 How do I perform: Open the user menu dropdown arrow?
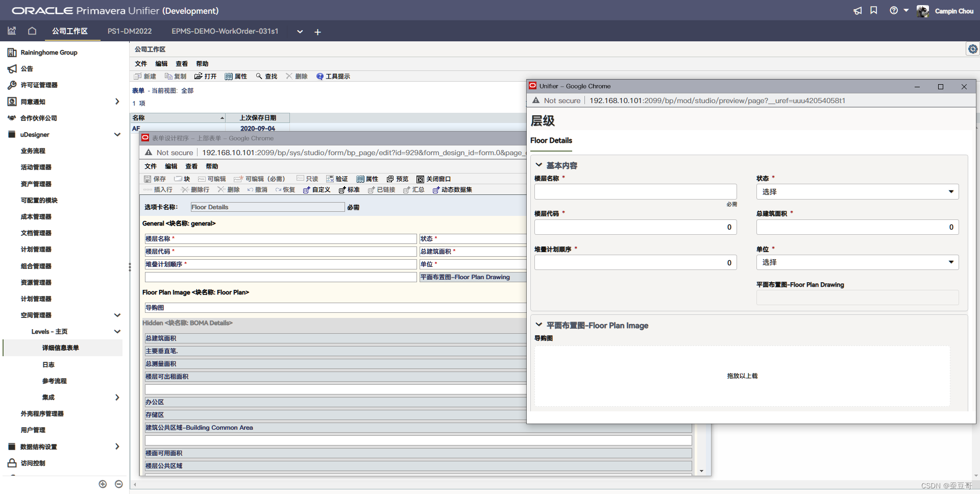click(x=906, y=10)
